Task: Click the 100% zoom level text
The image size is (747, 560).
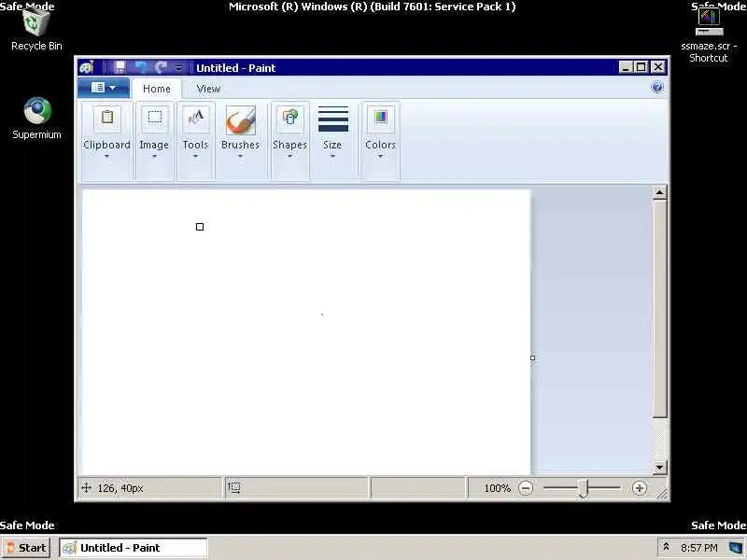Action: tap(497, 488)
